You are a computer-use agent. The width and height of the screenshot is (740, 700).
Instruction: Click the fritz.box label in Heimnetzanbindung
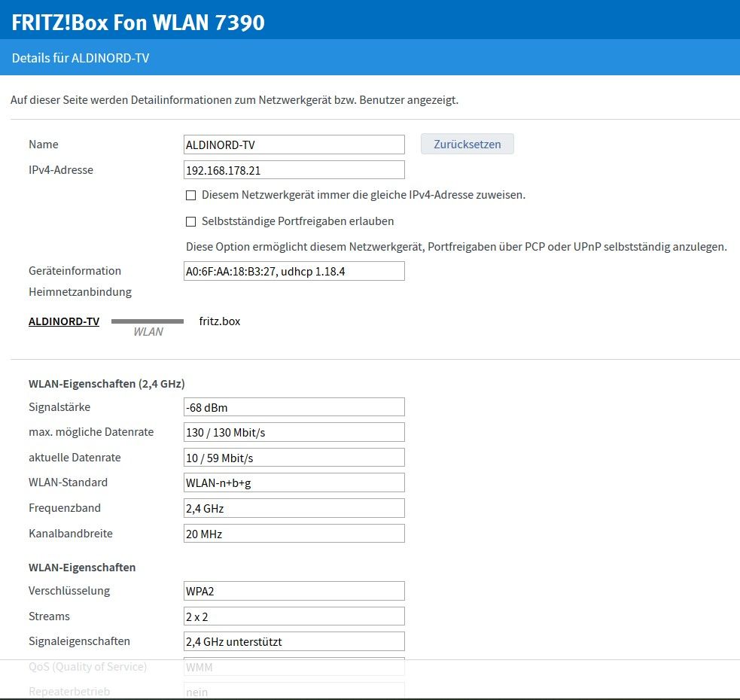(x=219, y=321)
